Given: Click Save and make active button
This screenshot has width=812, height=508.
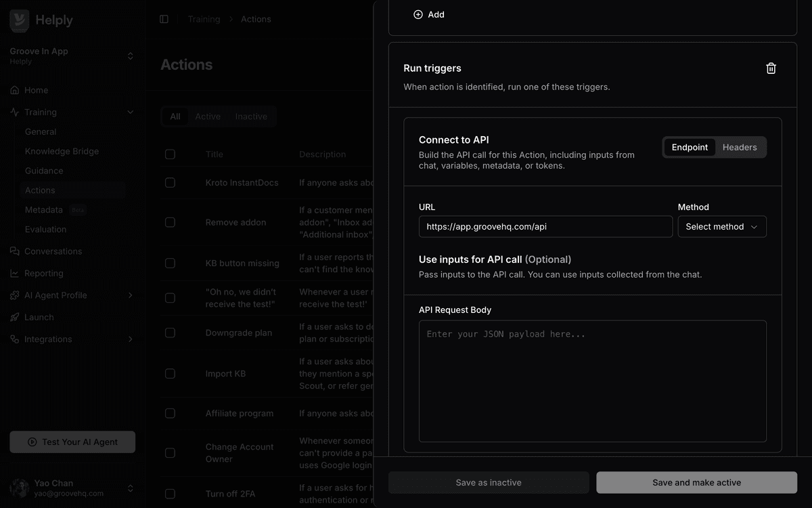Looking at the screenshot, I should point(697,482).
